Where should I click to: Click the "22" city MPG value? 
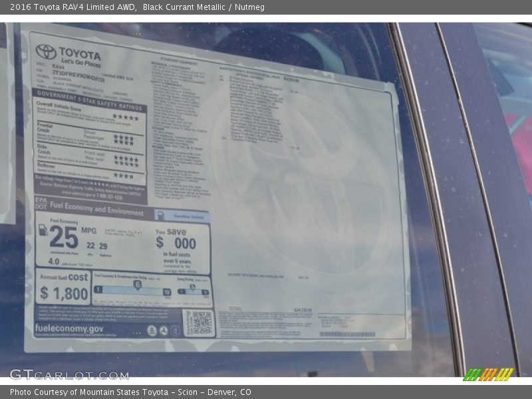point(90,245)
